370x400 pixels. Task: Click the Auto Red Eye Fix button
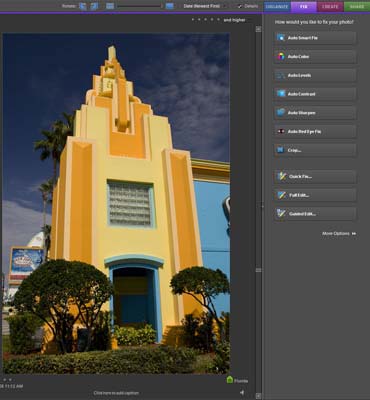click(x=315, y=131)
